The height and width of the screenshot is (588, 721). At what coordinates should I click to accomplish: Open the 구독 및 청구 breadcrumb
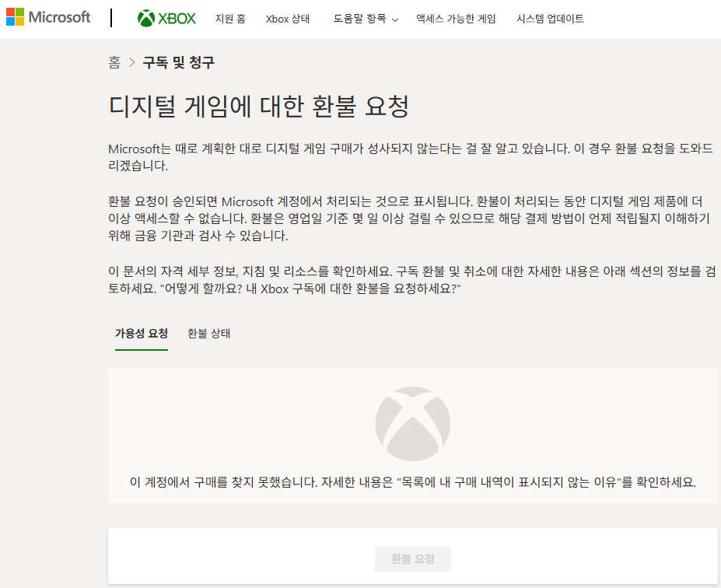[x=178, y=62]
